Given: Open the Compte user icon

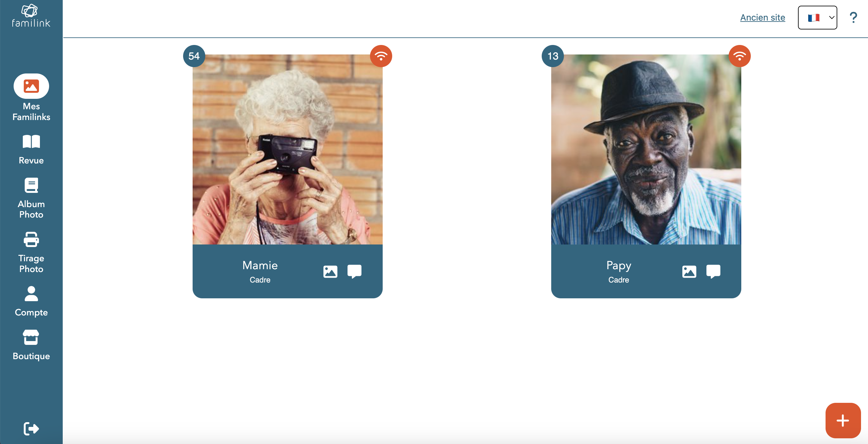Looking at the screenshot, I should pyautogui.click(x=31, y=294).
